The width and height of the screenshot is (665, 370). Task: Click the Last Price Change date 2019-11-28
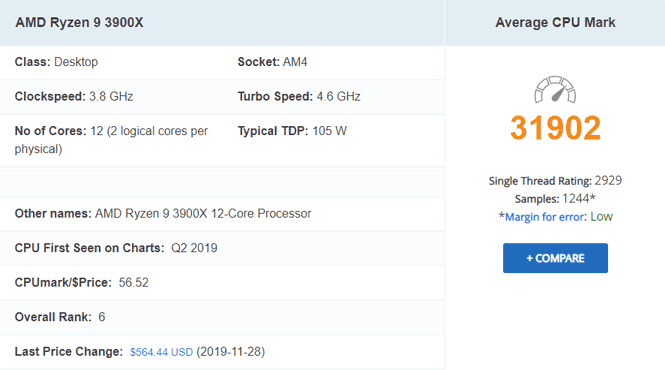(231, 352)
